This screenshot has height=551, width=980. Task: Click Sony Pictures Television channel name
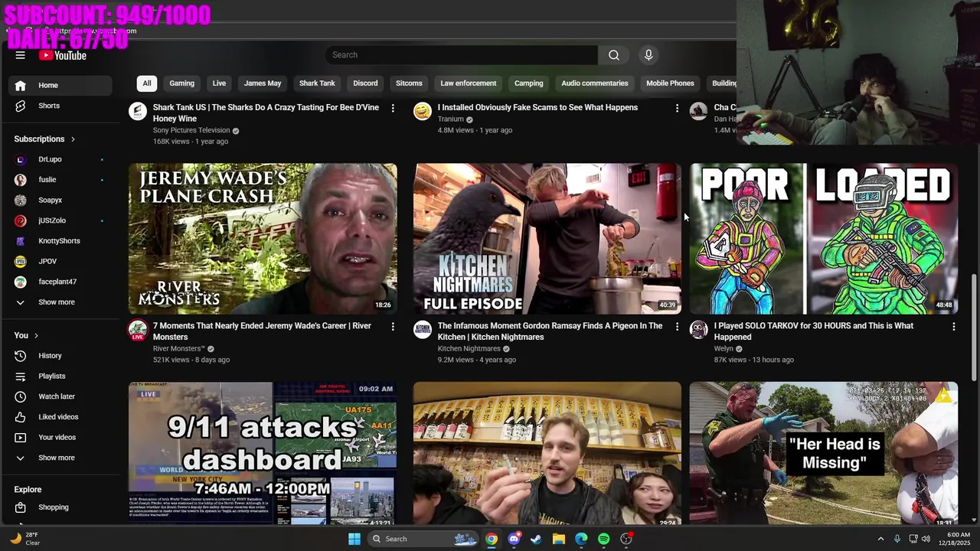191,130
